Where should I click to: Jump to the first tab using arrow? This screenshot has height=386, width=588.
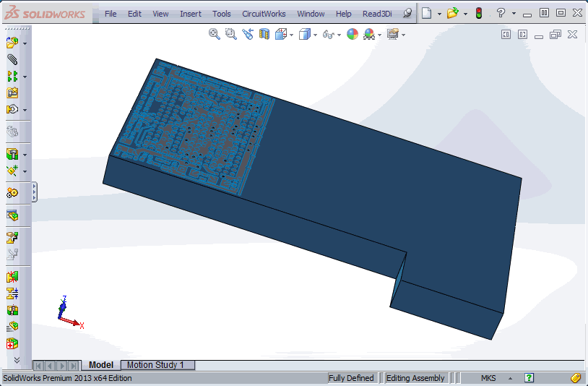38,365
